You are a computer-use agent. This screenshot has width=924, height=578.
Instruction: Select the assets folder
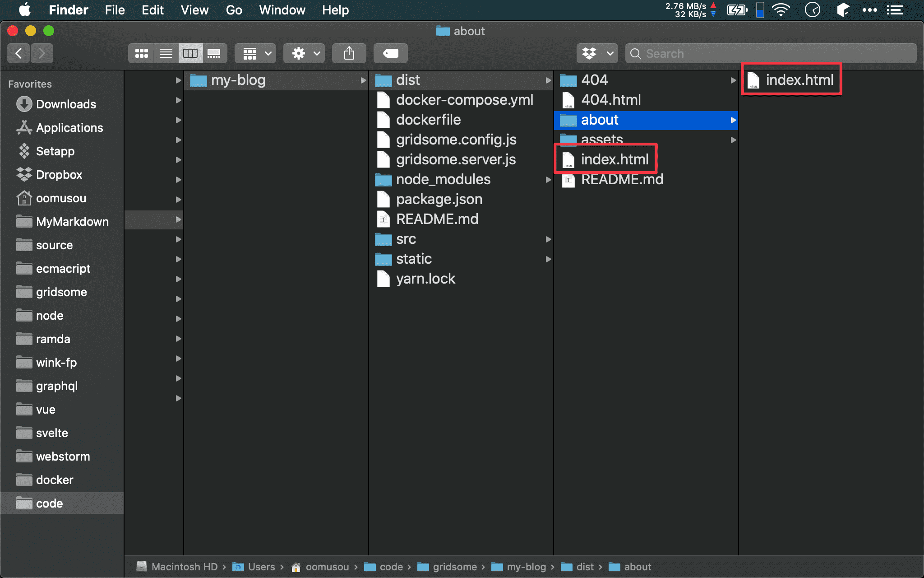click(x=646, y=140)
